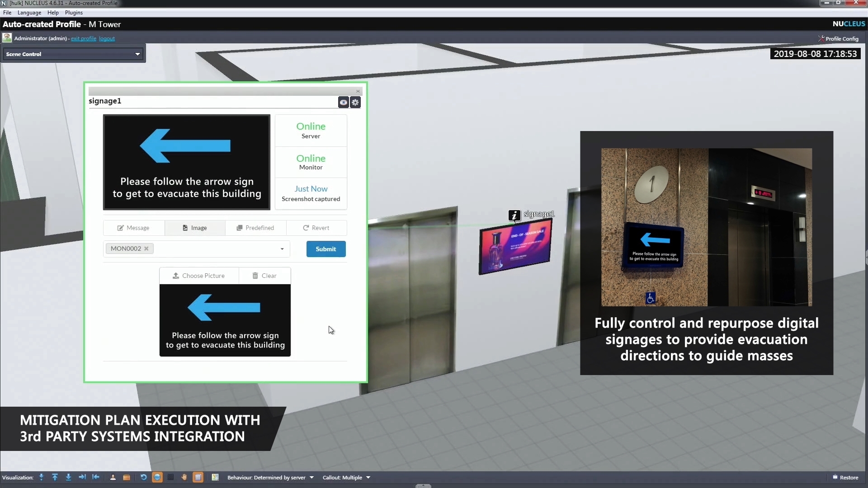Image resolution: width=868 pixels, height=488 pixels.
Task: Click the Online Server status text
Action: pos(311,130)
